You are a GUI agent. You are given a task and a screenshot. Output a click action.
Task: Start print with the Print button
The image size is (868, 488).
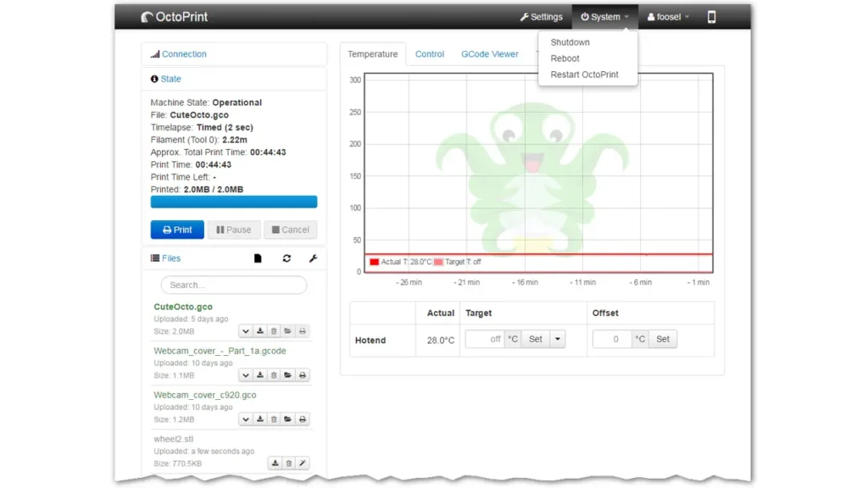(177, 230)
